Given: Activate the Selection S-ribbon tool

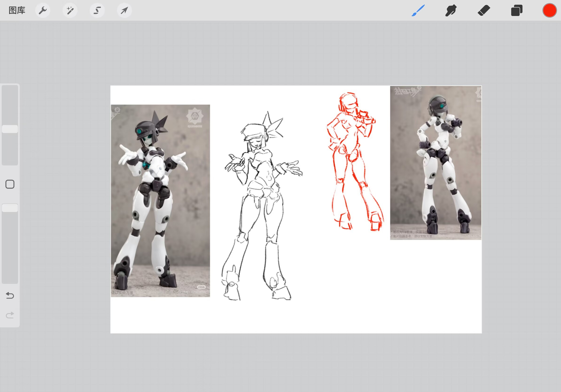Looking at the screenshot, I should (97, 11).
